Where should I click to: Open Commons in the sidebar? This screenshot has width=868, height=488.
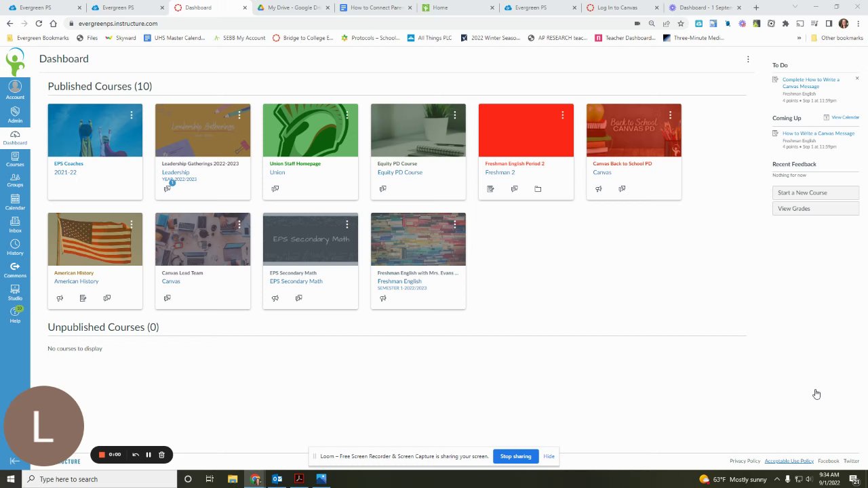pos(15,270)
